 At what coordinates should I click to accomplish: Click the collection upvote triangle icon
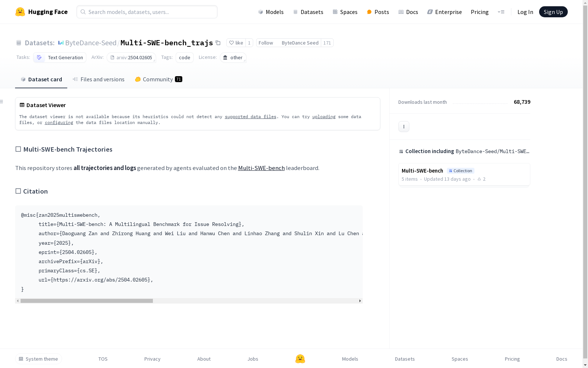pyautogui.click(x=479, y=179)
